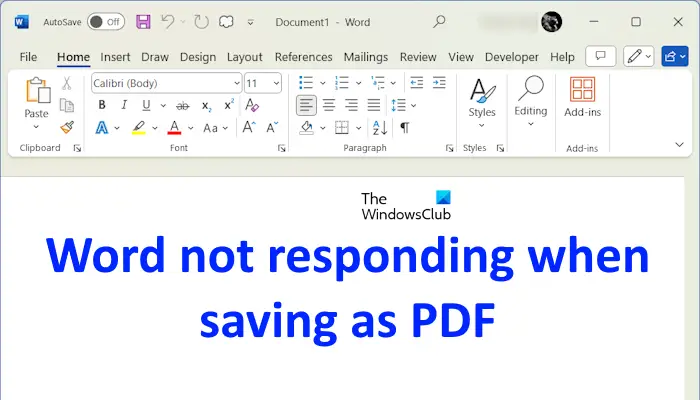Image resolution: width=700 pixels, height=400 pixels.
Task: Launch the Paragraph settings dialog
Action: point(450,148)
